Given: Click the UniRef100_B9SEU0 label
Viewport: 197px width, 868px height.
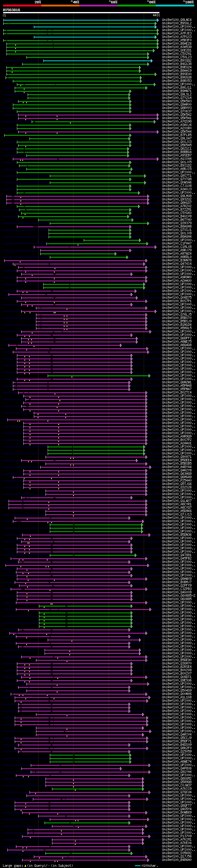Looking at the screenshot, I should click(x=177, y=74).
